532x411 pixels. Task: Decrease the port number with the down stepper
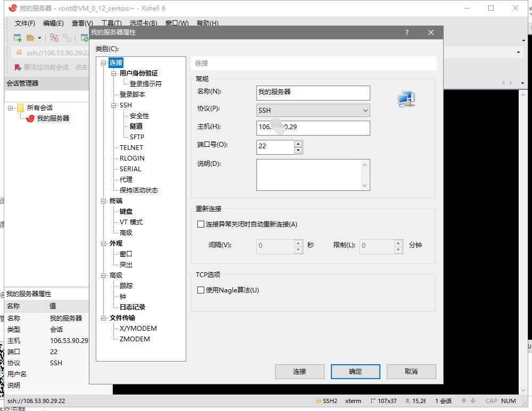298,150
